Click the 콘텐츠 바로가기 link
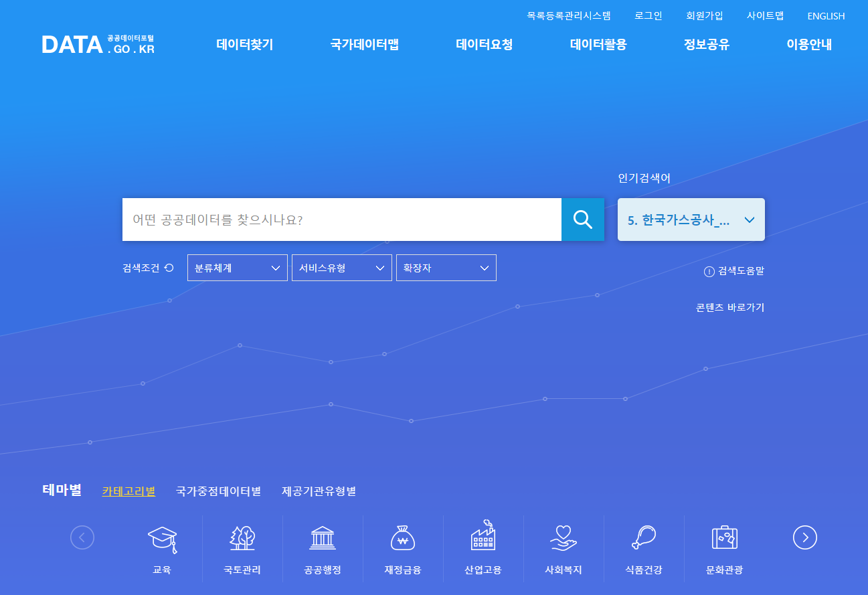The height and width of the screenshot is (595, 868). [x=730, y=308]
